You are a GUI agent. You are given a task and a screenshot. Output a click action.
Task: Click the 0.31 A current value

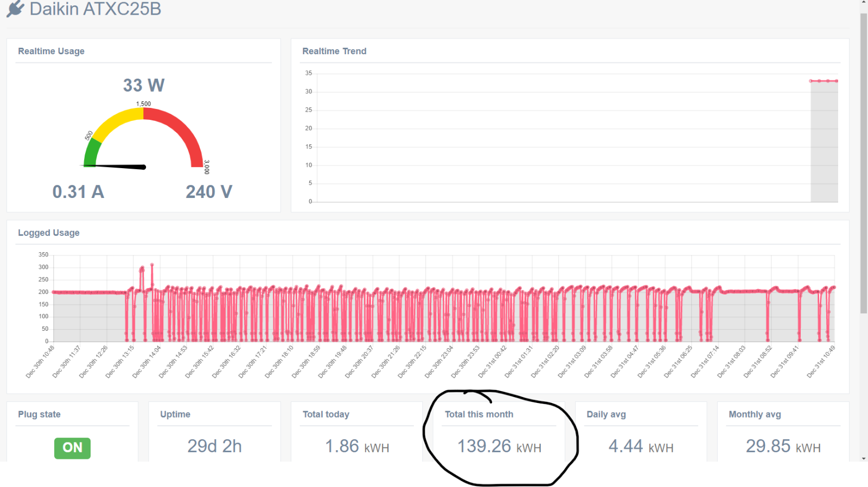(x=78, y=191)
